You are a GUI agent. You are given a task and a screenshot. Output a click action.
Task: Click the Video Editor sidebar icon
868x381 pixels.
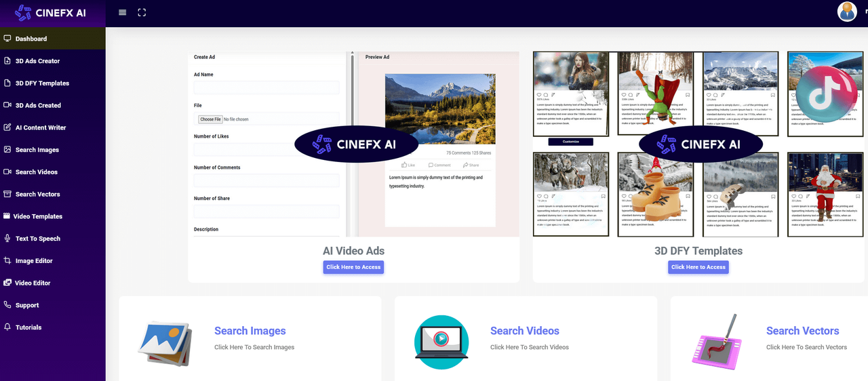click(x=7, y=283)
